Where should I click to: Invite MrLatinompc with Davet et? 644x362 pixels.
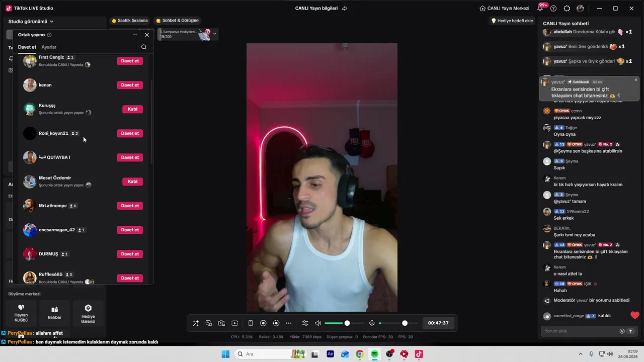pos(130,206)
